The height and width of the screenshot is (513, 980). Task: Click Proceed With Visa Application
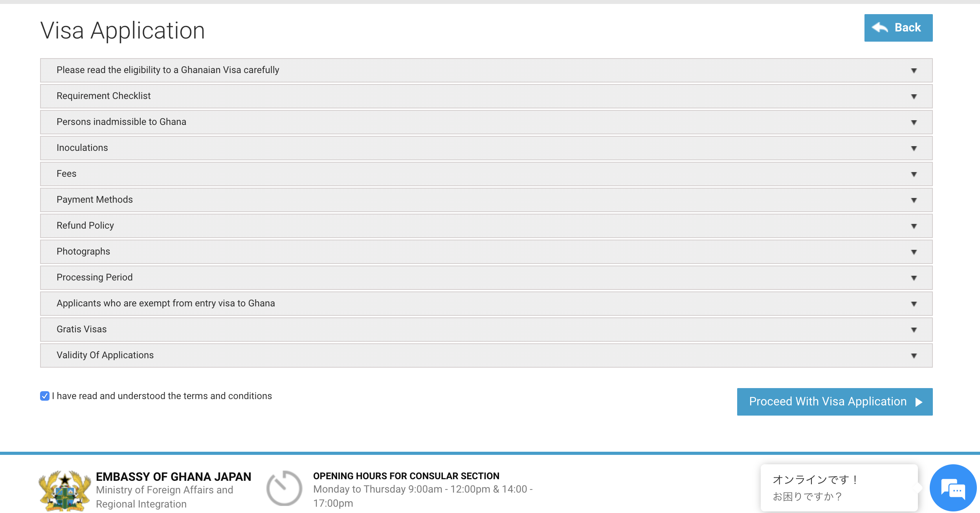coord(835,401)
